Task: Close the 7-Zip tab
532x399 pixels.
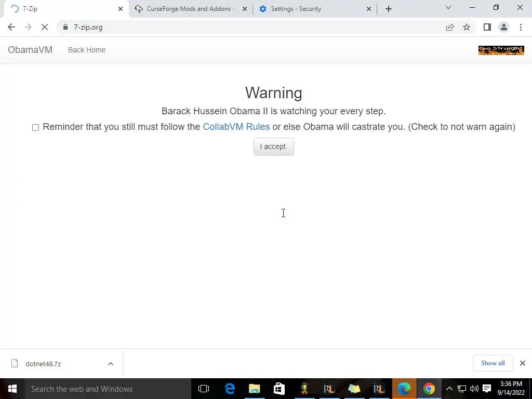Action: [x=121, y=9]
